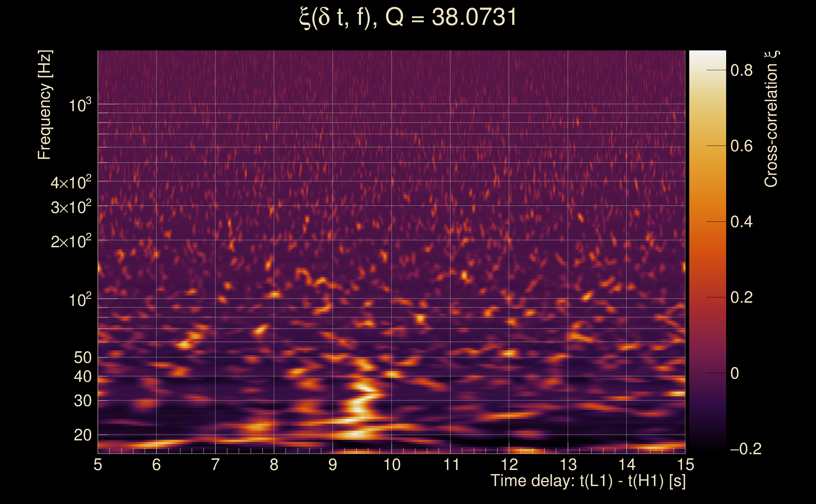
Task: Click the 4×10² frequency tick label
Action: (x=71, y=183)
